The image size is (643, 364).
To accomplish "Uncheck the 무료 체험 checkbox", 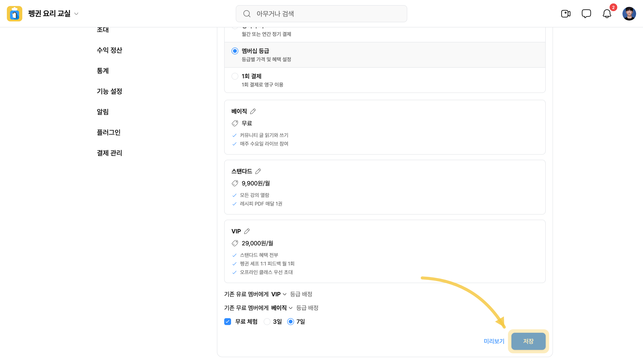I will click(227, 322).
